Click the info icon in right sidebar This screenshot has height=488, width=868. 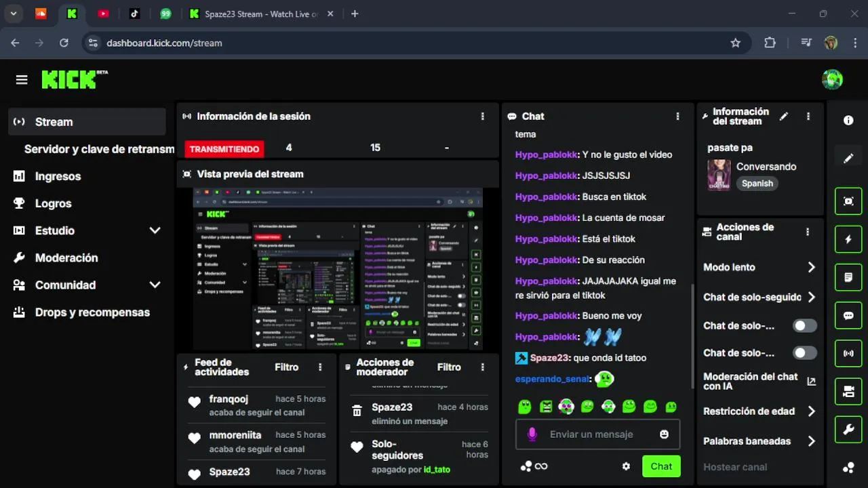coord(848,120)
